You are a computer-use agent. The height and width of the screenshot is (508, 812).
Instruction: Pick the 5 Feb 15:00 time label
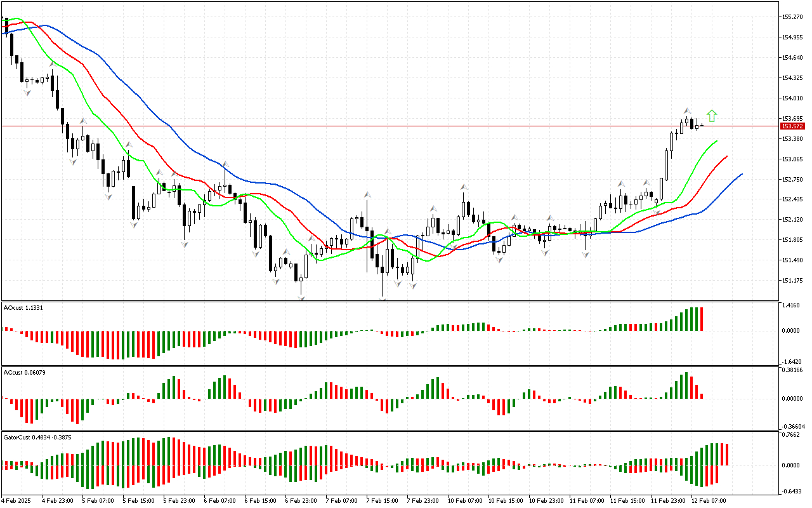pos(138,500)
